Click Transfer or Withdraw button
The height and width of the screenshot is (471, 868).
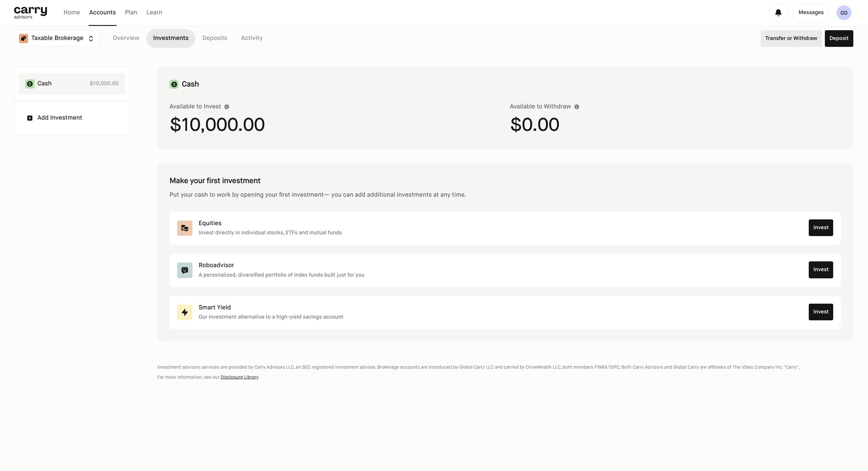pos(791,39)
